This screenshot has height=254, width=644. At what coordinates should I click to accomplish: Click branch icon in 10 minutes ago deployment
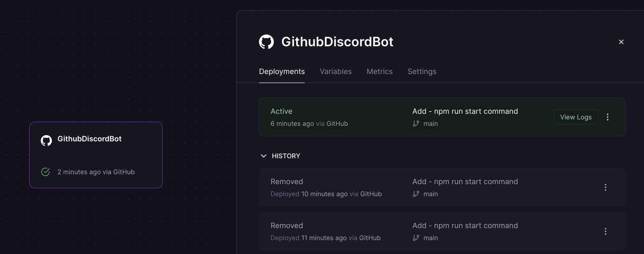(x=416, y=194)
